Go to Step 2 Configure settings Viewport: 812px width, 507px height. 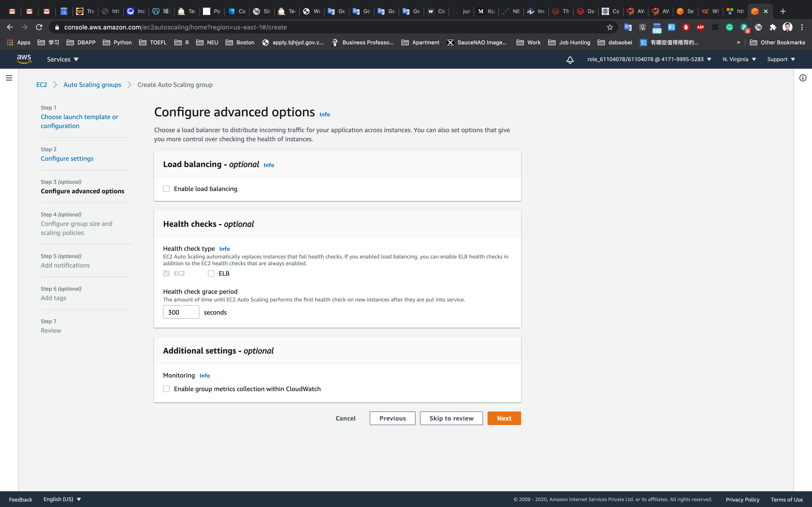(x=67, y=158)
